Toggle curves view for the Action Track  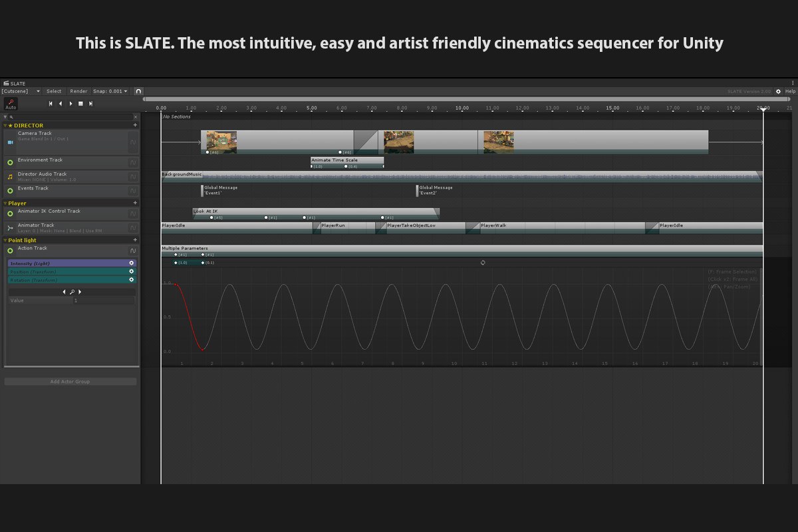133,251
